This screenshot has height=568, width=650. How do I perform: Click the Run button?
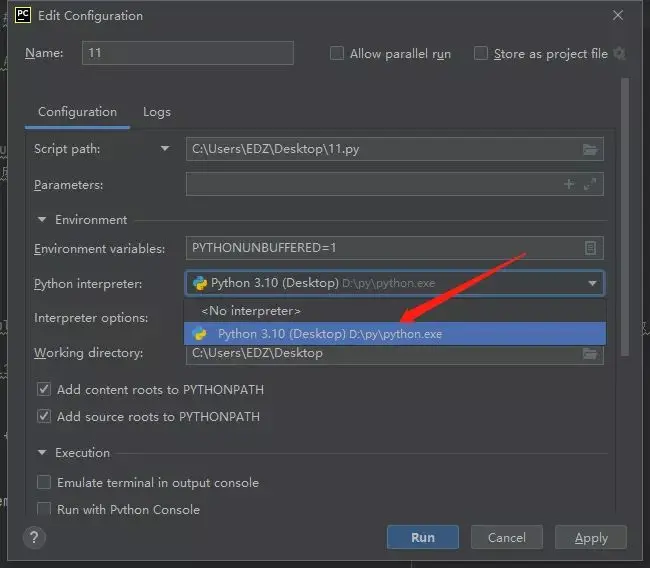pyautogui.click(x=423, y=537)
